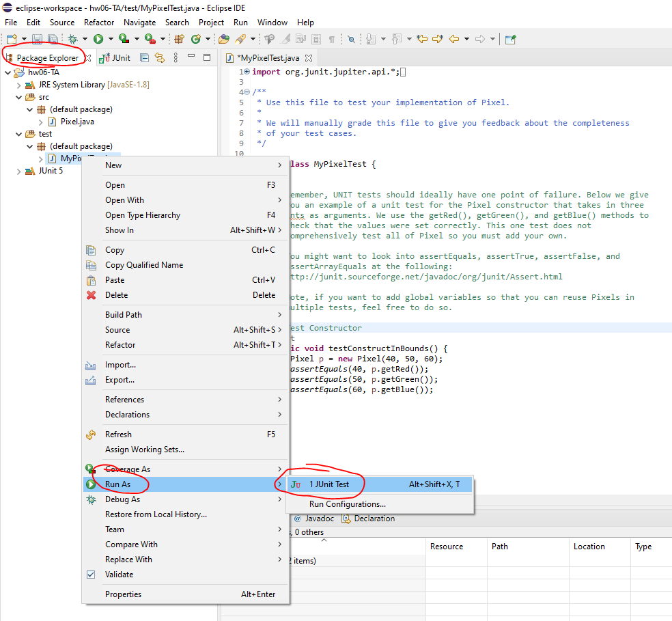672x621 pixels.
Task: Click the Save icon in toolbar
Action: [x=36, y=39]
